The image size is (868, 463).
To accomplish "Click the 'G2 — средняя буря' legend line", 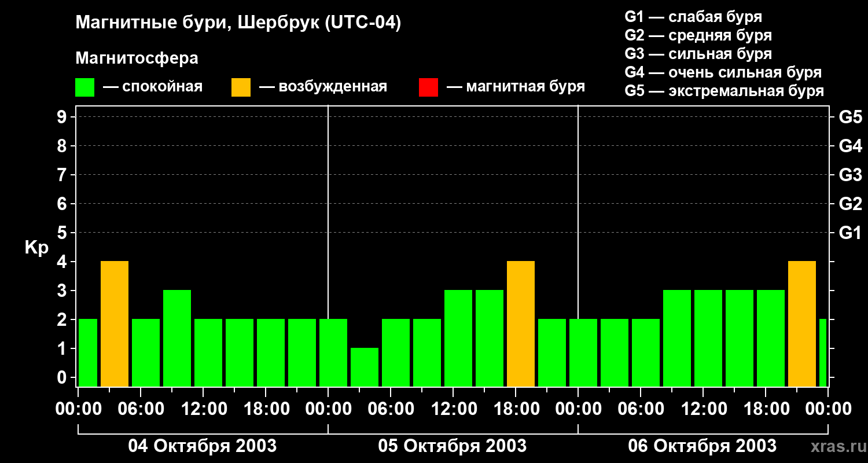I will 698,35.
